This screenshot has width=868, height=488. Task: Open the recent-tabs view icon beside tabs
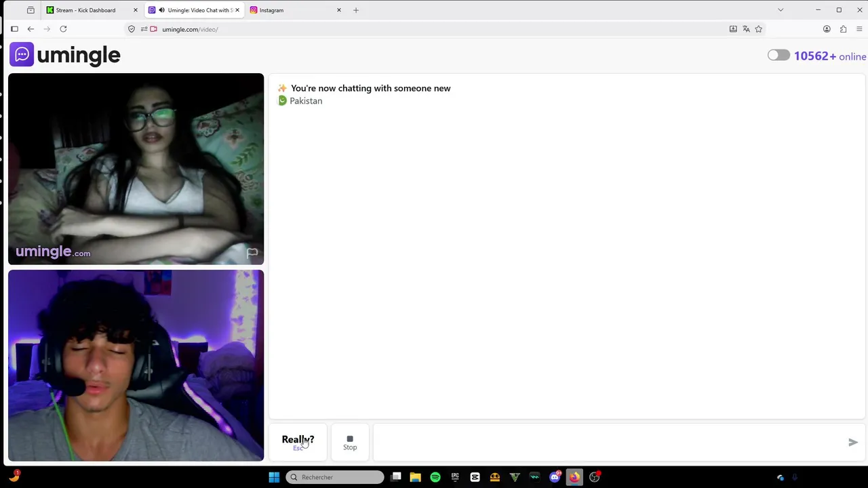tap(31, 10)
